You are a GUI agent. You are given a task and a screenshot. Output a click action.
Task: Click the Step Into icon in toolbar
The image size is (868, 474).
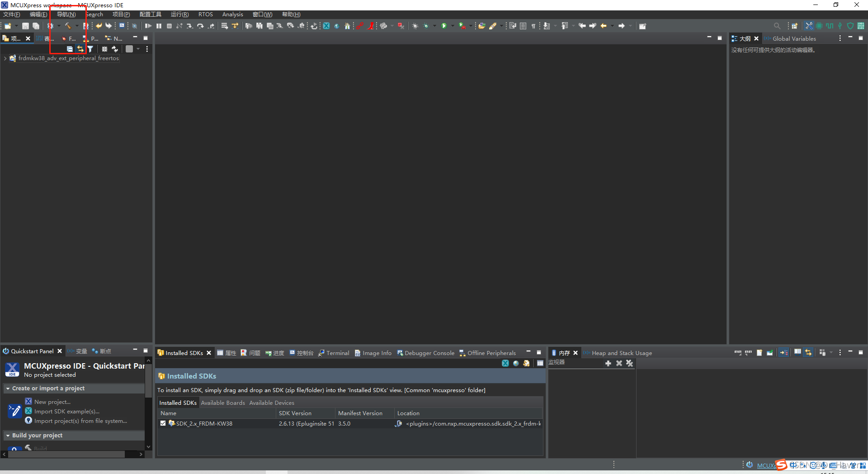point(189,26)
